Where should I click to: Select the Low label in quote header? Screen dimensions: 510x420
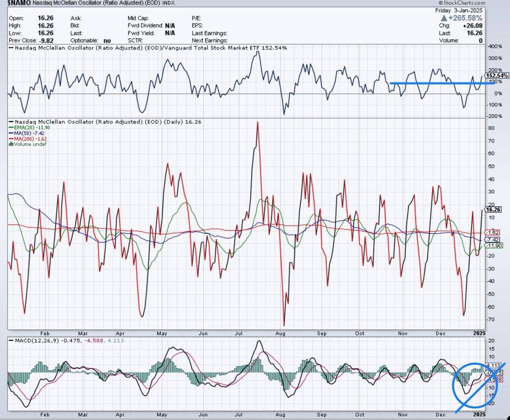14,33
